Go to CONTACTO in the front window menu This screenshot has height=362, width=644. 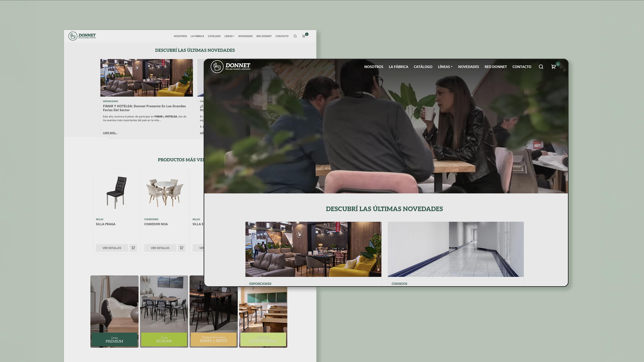tap(522, 67)
